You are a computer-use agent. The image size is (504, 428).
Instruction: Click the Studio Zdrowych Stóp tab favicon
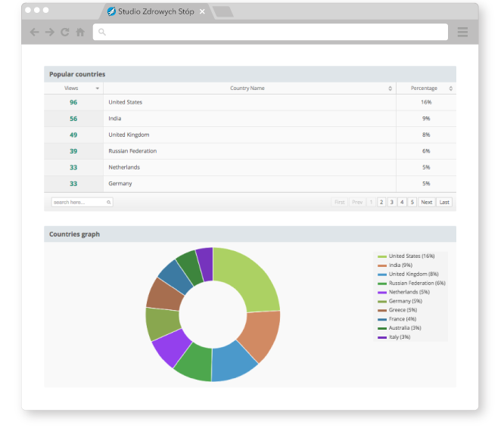[x=111, y=11]
